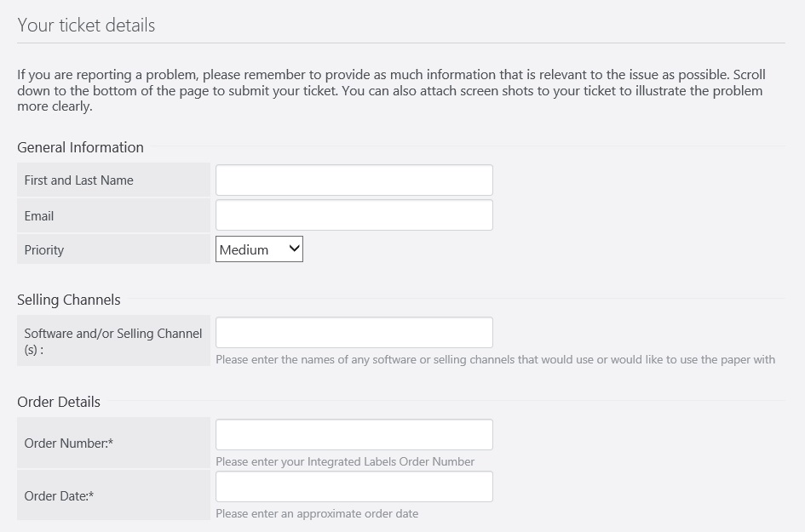805x532 pixels.
Task: Click the 'Email' field label
Action: pos(39,215)
